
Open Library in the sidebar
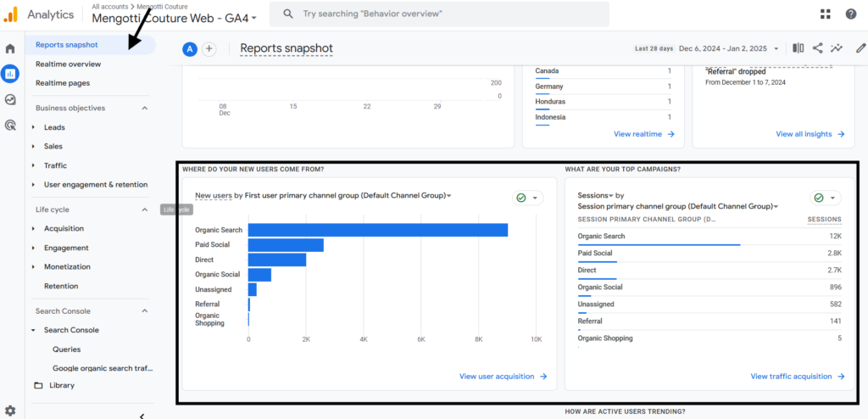[x=61, y=385]
